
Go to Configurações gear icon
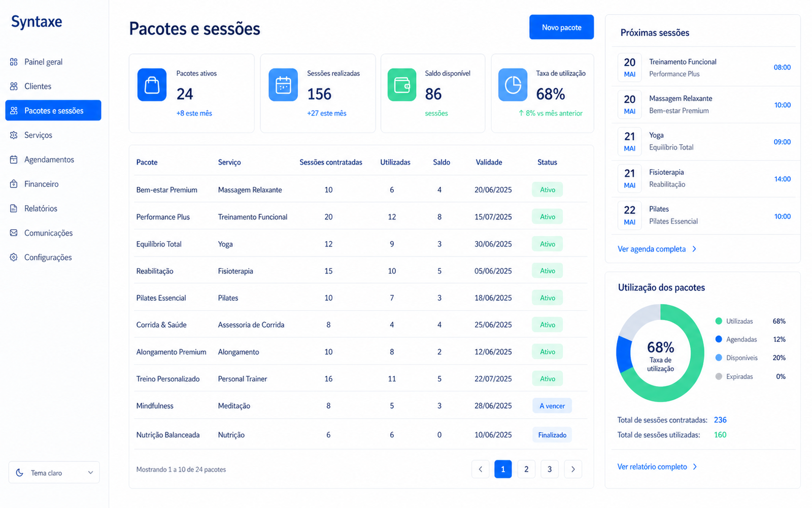14,257
